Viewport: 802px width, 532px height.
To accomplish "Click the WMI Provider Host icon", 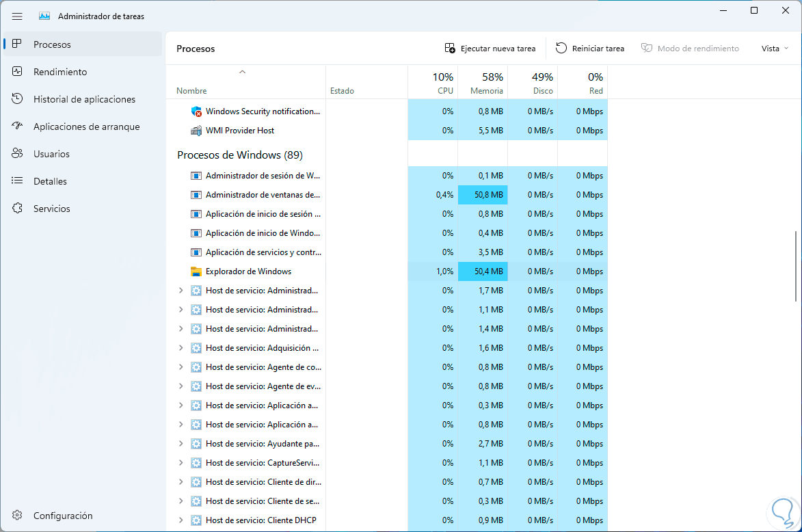I will (196, 131).
